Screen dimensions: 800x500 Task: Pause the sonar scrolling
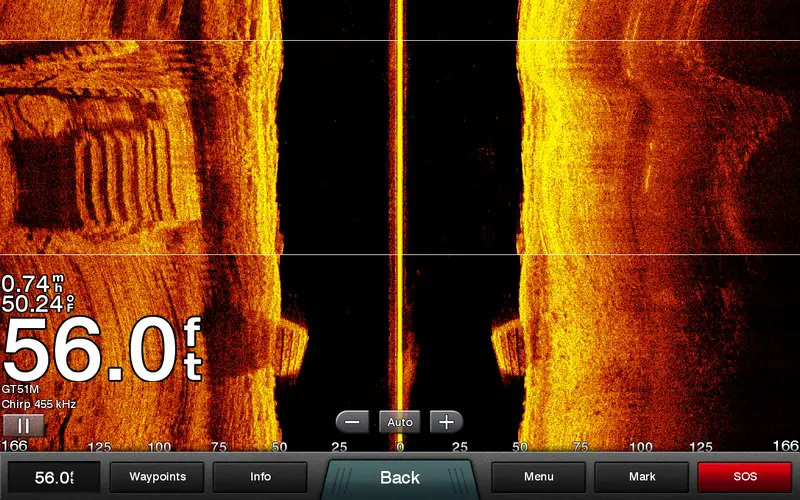23,425
